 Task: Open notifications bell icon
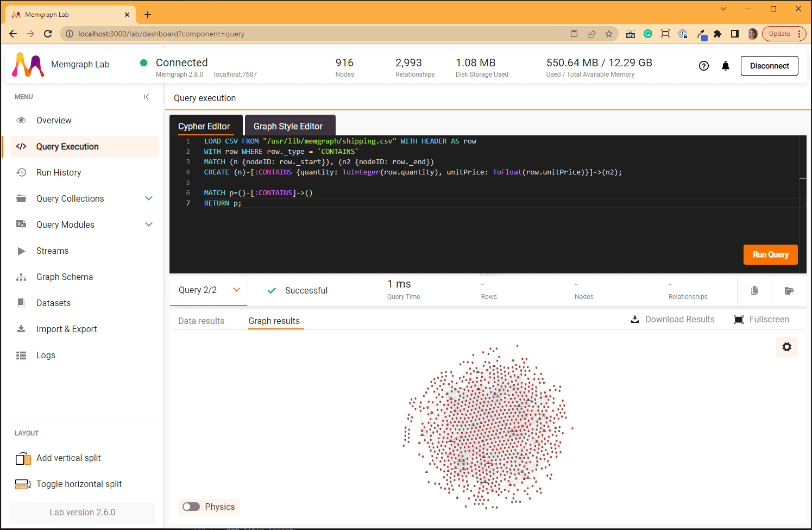726,66
